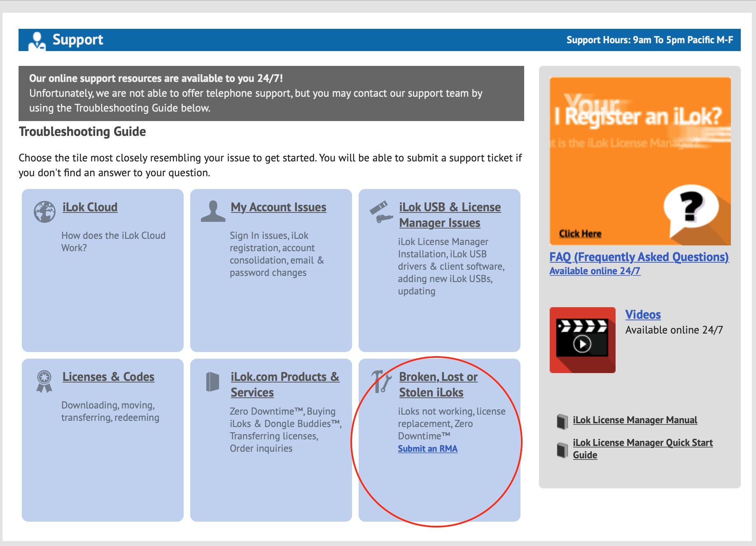Viewport: 756px width, 546px height.
Task: Open the iLok Cloud link
Action: click(x=90, y=207)
